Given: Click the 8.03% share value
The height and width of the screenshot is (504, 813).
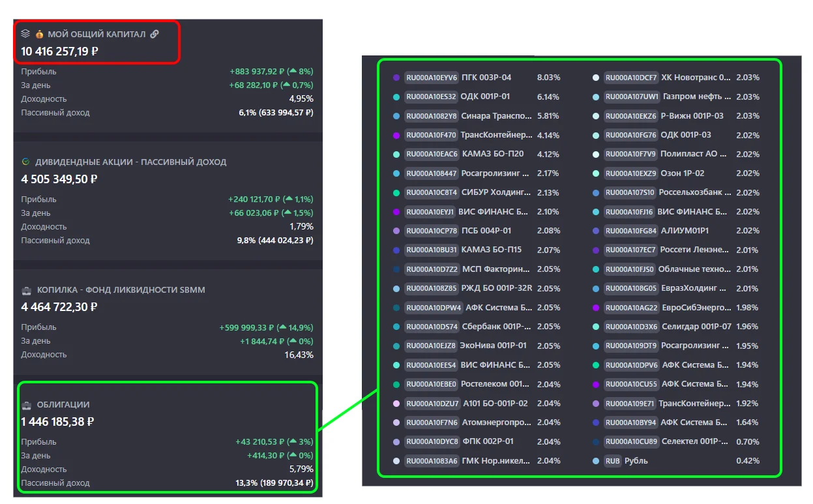Looking at the screenshot, I should coord(548,78).
